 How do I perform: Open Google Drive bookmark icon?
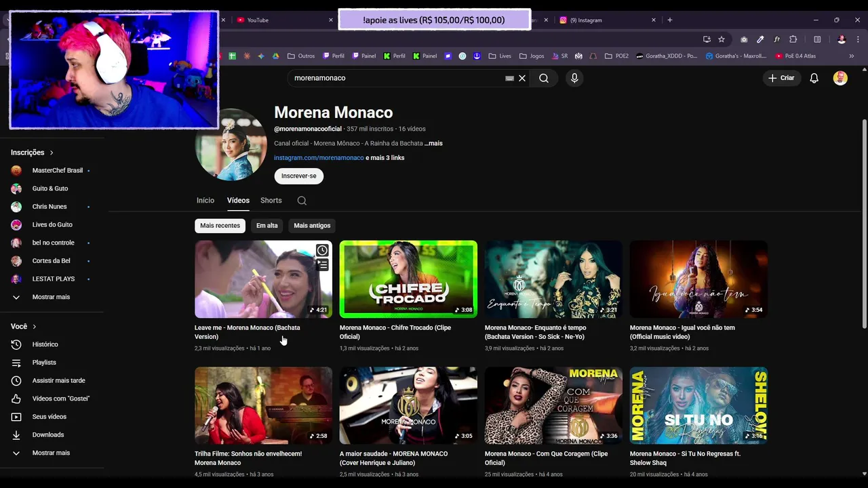point(276,56)
